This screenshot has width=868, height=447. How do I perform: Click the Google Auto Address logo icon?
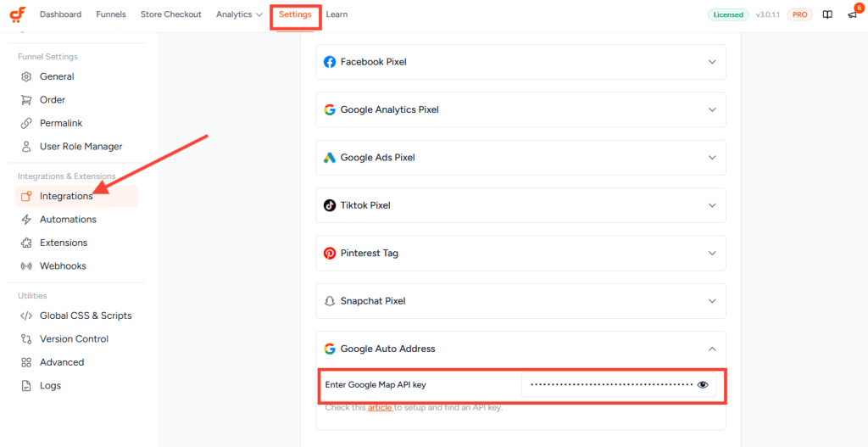[x=330, y=349]
